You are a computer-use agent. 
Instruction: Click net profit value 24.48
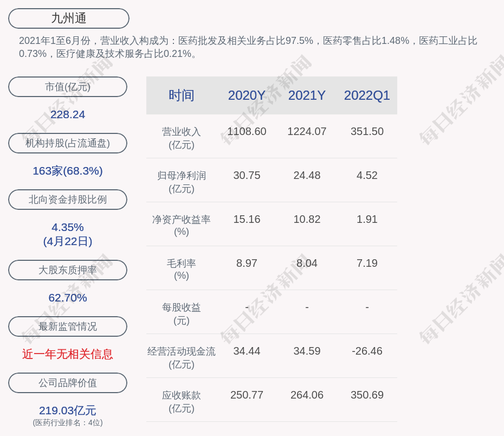[307, 175]
